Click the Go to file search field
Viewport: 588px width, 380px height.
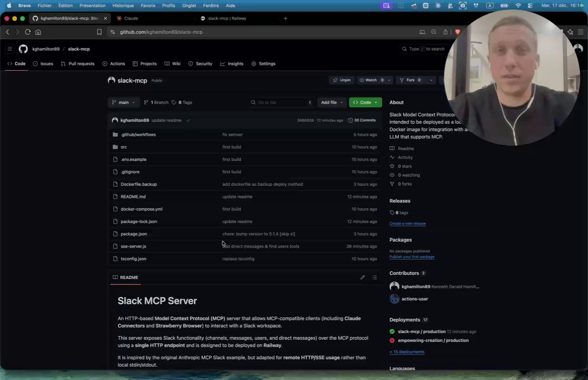[281, 102]
